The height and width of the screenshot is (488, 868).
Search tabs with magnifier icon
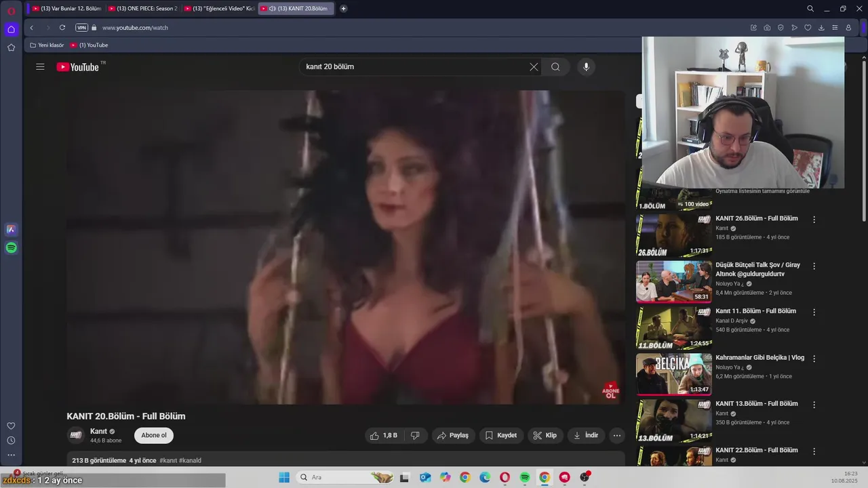[810, 9]
